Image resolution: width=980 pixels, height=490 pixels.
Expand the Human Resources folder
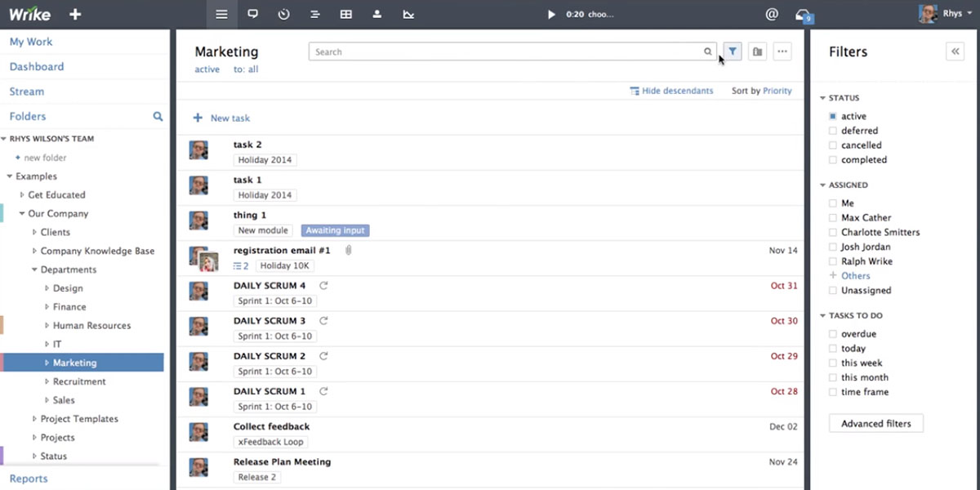click(x=47, y=326)
